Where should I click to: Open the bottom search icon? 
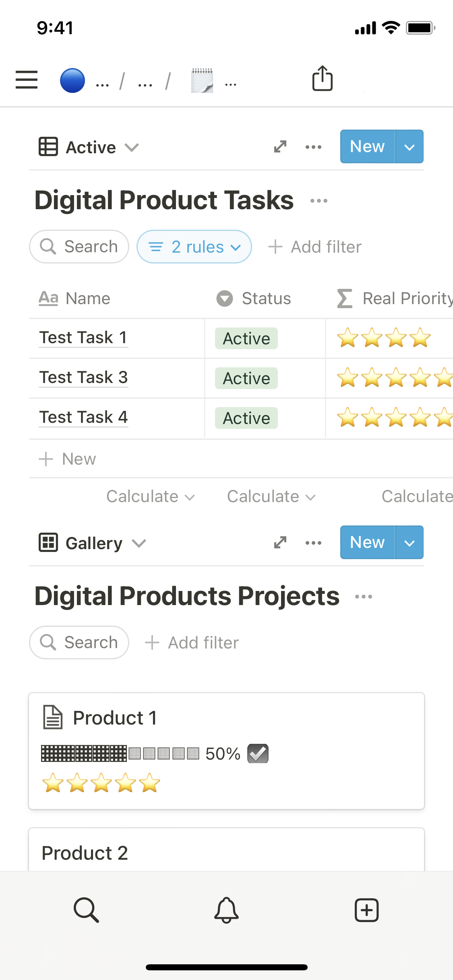[86, 910]
